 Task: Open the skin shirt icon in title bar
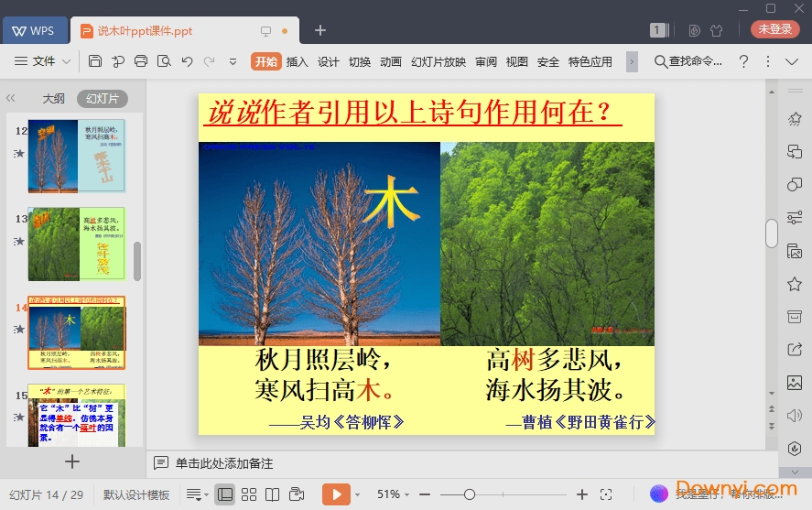coord(716,30)
